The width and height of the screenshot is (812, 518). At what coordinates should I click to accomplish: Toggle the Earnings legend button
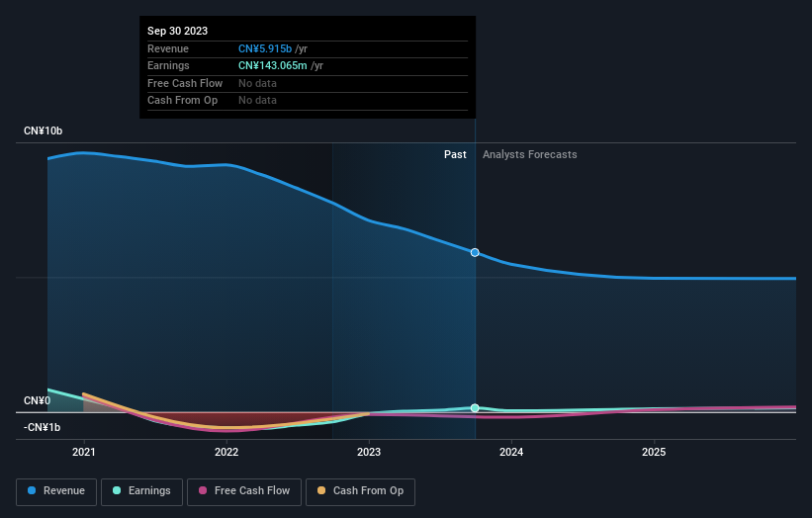point(141,491)
